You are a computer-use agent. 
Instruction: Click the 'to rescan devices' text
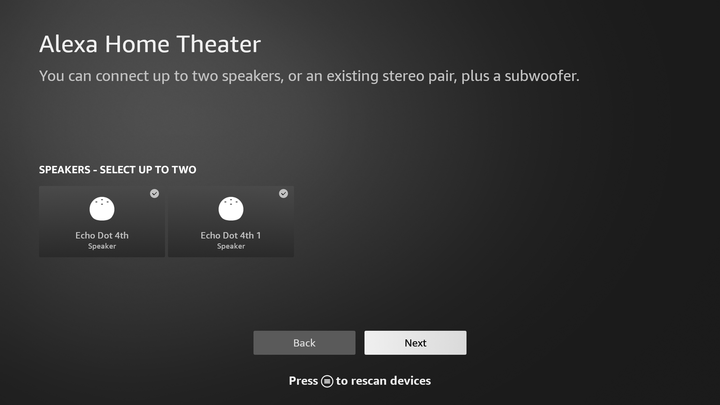tap(383, 381)
